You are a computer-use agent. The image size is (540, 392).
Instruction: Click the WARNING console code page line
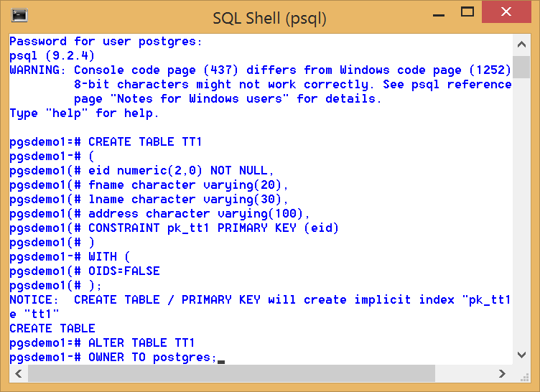point(260,70)
